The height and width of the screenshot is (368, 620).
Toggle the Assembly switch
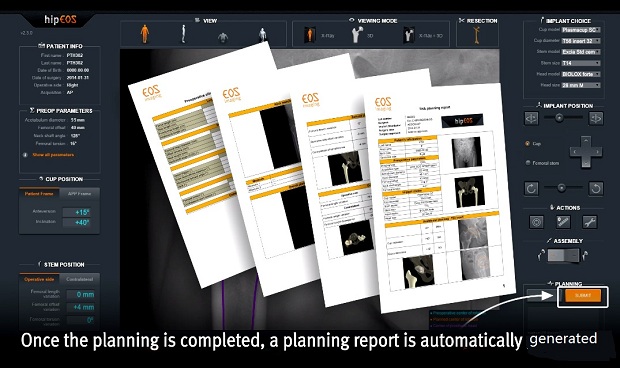pos(563,256)
